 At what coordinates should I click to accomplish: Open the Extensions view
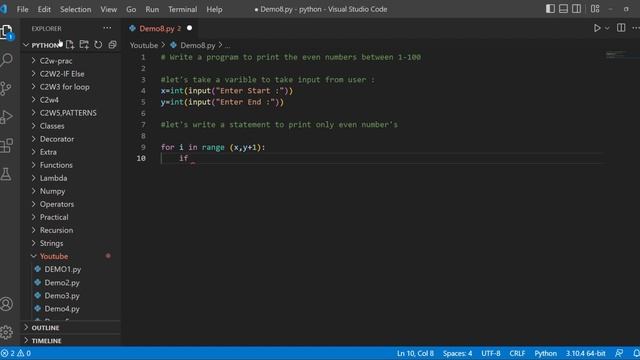point(7,145)
